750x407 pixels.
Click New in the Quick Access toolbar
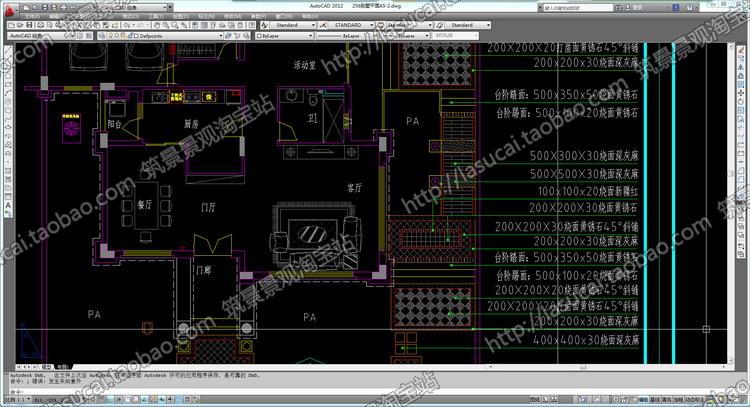pos(26,7)
